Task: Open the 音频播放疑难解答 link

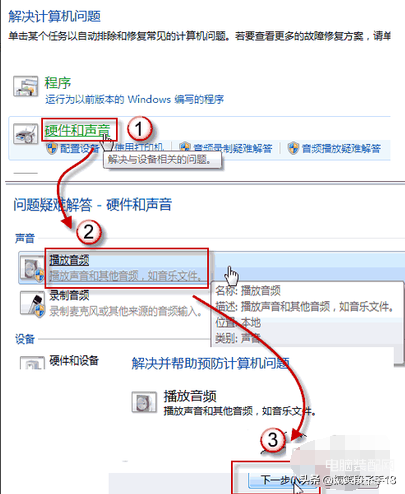Action: click(341, 148)
